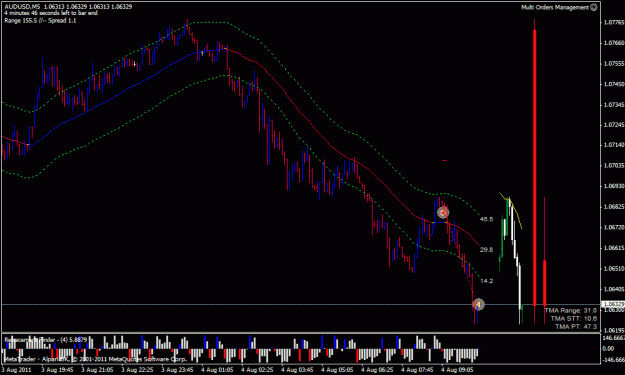Image resolution: width=625 pixels, height=375 pixels.
Task: Click the 29.8 band label
Action: coord(486,250)
